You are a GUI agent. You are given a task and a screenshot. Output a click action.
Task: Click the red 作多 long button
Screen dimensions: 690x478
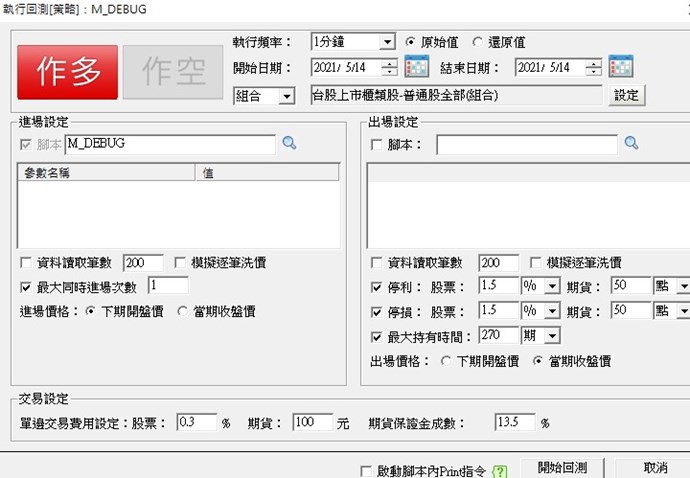pyautogui.click(x=67, y=71)
